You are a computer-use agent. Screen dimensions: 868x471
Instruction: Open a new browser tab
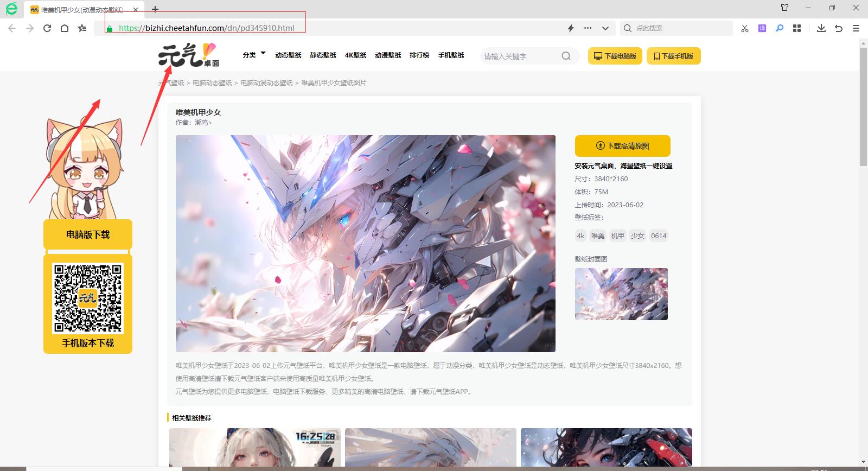click(x=155, y=9)
